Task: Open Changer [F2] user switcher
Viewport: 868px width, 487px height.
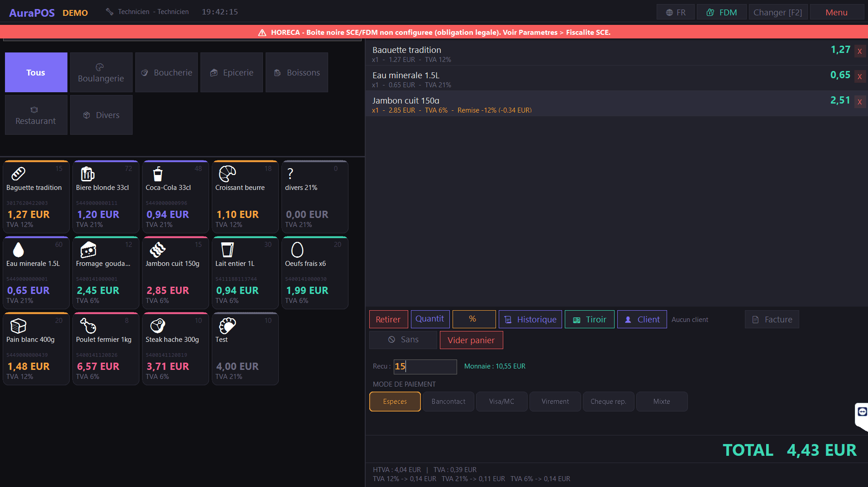Action: click(x=777, y=13)
